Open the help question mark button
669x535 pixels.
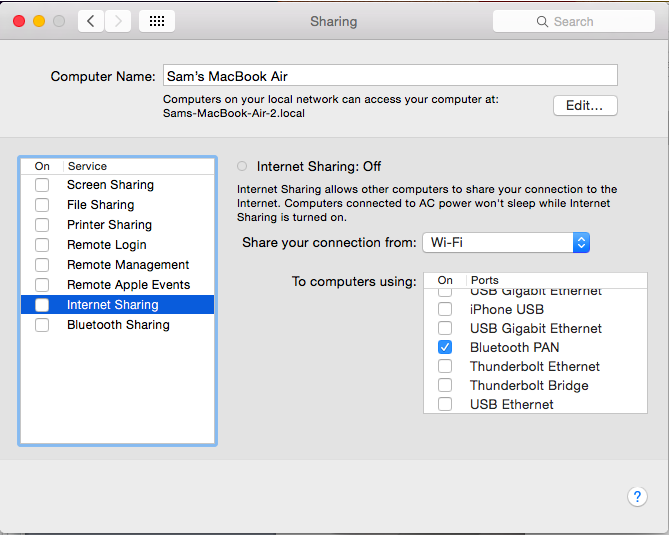pyautogui.click(x=637, y=496)
